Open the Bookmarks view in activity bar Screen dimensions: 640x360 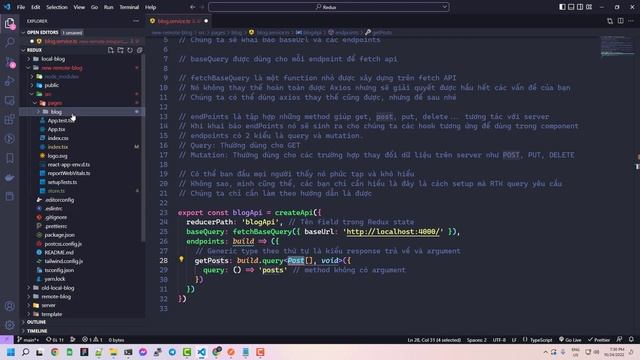coord(10,158)
